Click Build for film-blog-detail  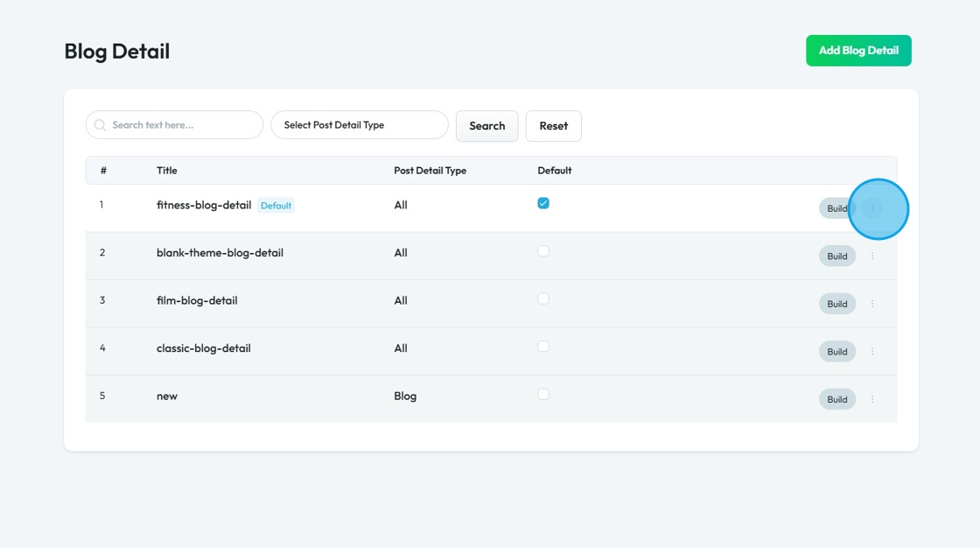[x=836, y=304]
